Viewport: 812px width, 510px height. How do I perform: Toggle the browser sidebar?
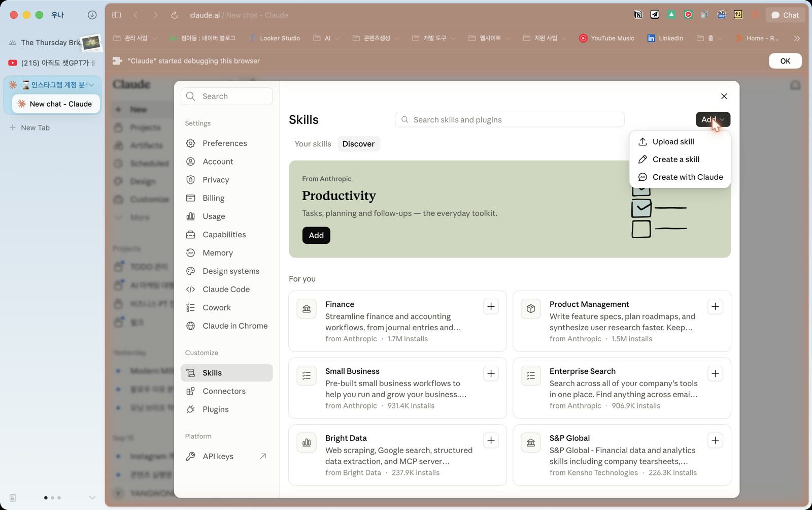(x=117, y=15)
